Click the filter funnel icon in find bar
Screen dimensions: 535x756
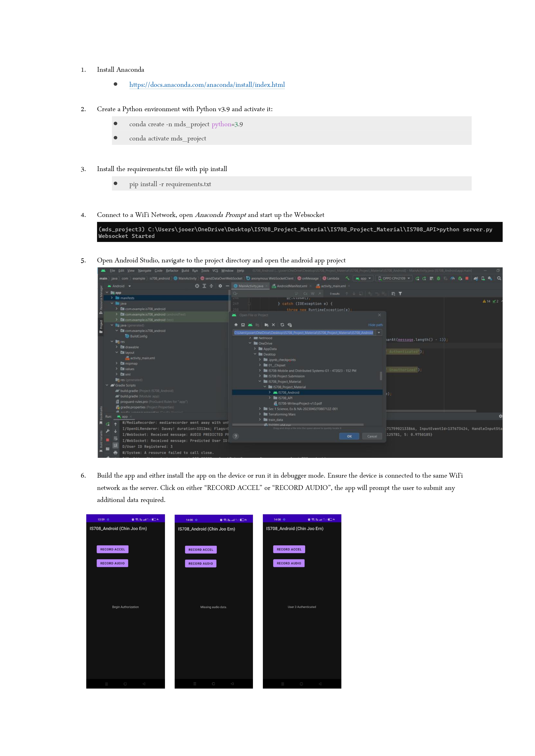(x=400, y=294)
